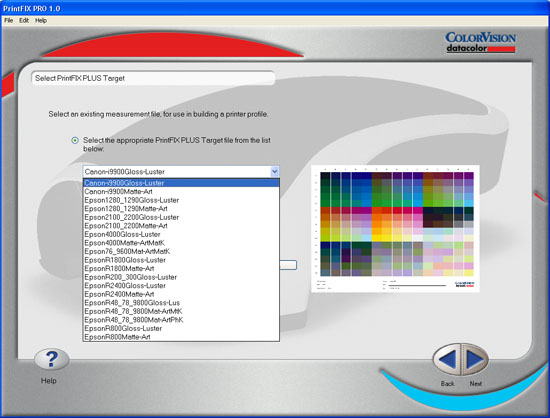Click the color target chart preview image
550x418 pixels.
395,228
